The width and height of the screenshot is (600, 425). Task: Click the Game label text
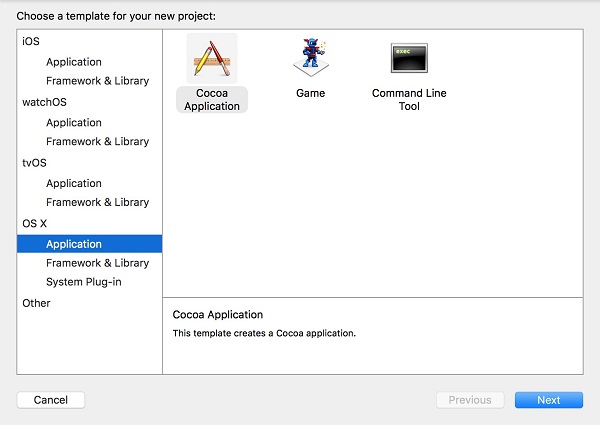click(x=311, y=93)
